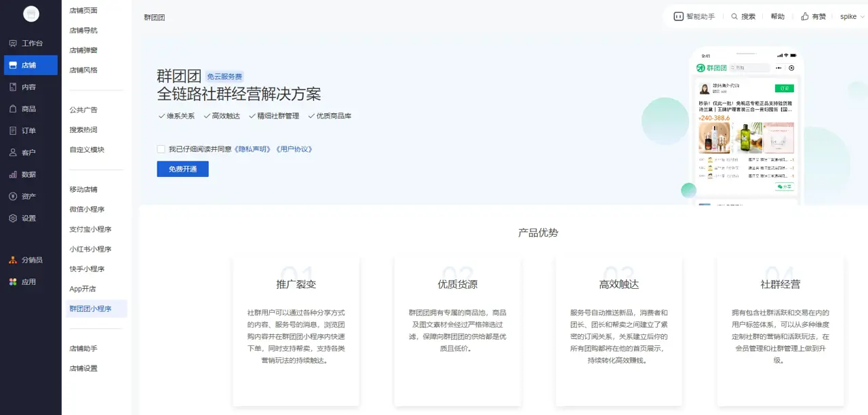Open the 智能助手 smart assistant
This screenshot has height=415, width=868.
point(694,16)
